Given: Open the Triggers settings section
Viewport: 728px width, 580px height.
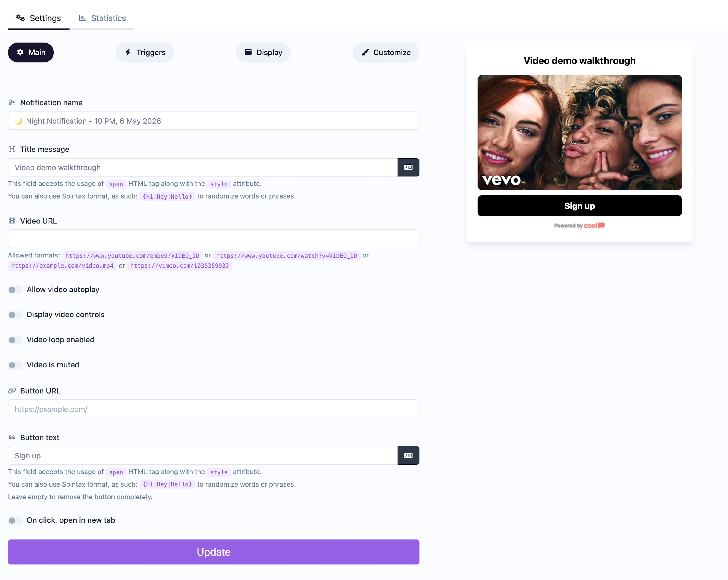Looking at the screenshot, I should [145, 52].
